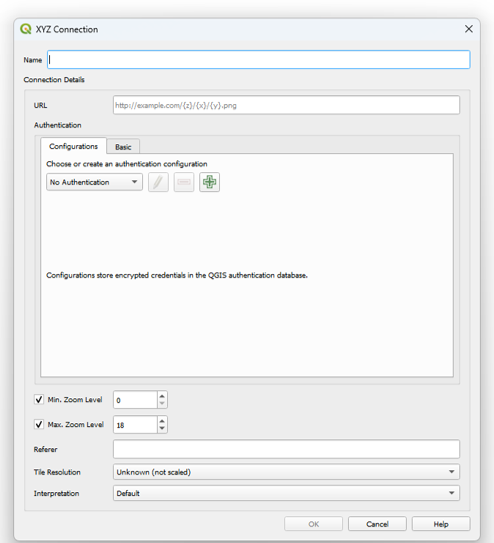This screenshot has width=494, height=543.
Task: Increase Min. Zoom Level with up arrow
Action: pos(162,396)
